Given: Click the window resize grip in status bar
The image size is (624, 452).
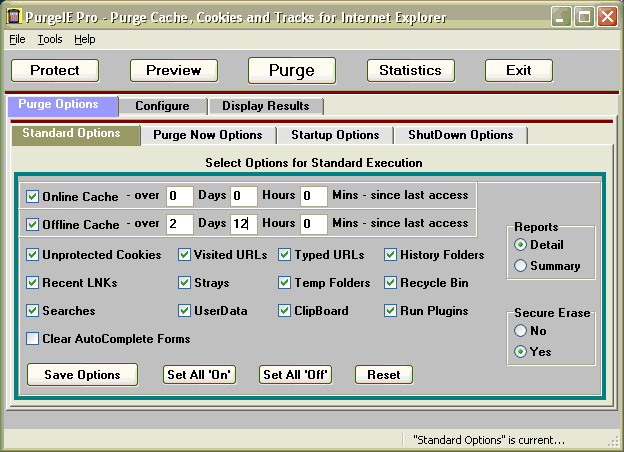Looking at the screenshot, I should [x=614, y=442].
